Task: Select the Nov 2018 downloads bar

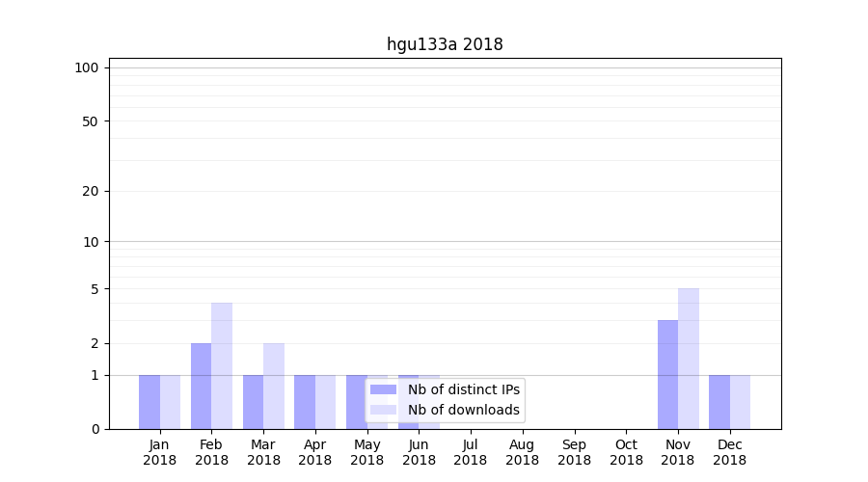Action: [689, 359]
